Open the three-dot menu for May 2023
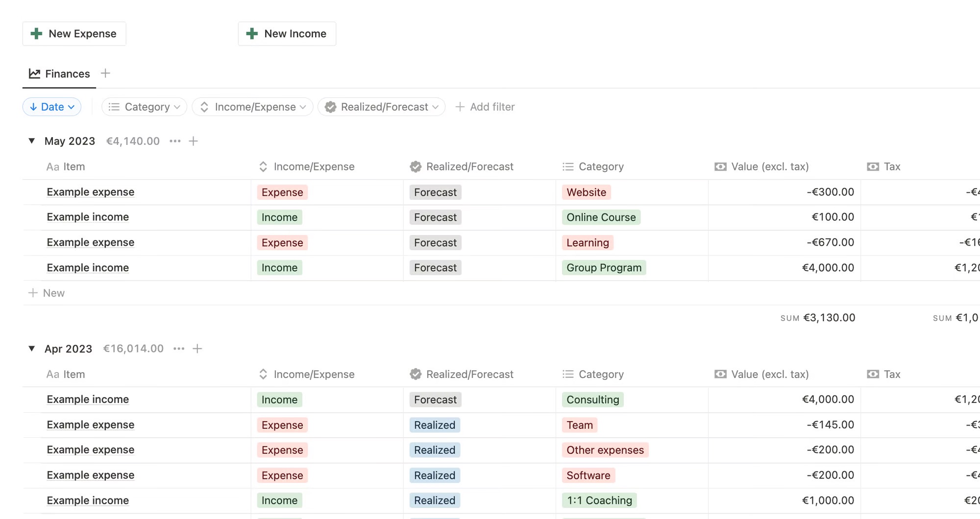 pos(175,141)
